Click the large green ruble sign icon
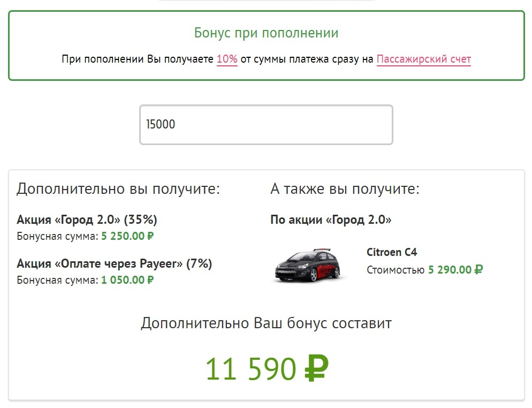This screenshot has width=532, height=408. [316, 368]
